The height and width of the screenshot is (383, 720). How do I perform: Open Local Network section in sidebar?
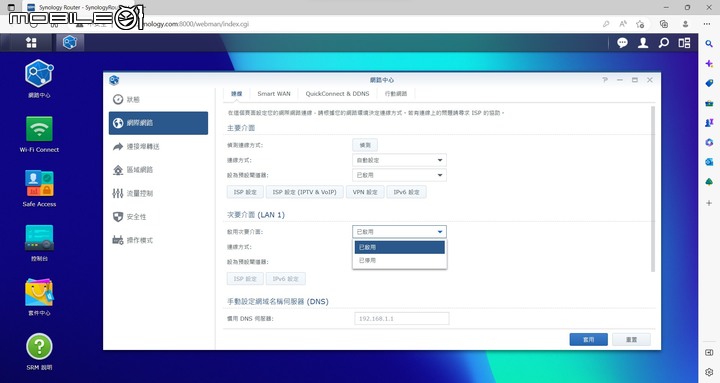[158, 170]
